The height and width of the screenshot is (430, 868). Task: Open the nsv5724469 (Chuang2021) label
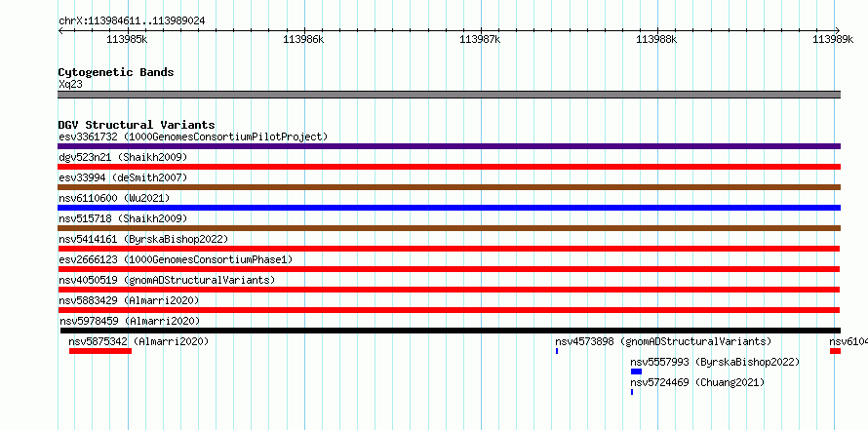tap(697, 382)
